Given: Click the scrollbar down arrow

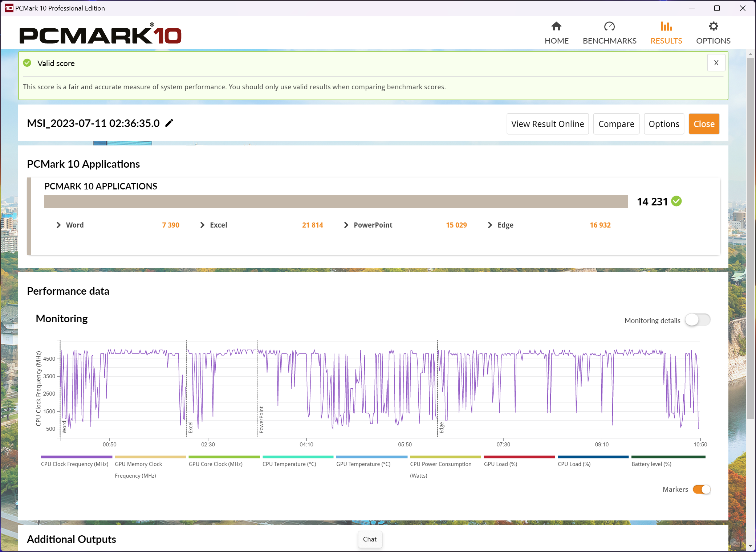Looking at the screenshot, I should [750, 546].
